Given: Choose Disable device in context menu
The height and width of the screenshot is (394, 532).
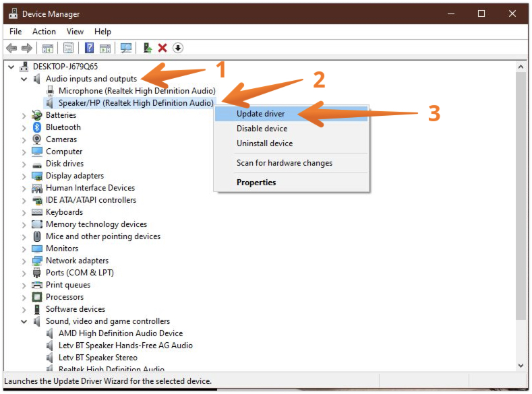Looking at the screenshot, I should [291, 129].
